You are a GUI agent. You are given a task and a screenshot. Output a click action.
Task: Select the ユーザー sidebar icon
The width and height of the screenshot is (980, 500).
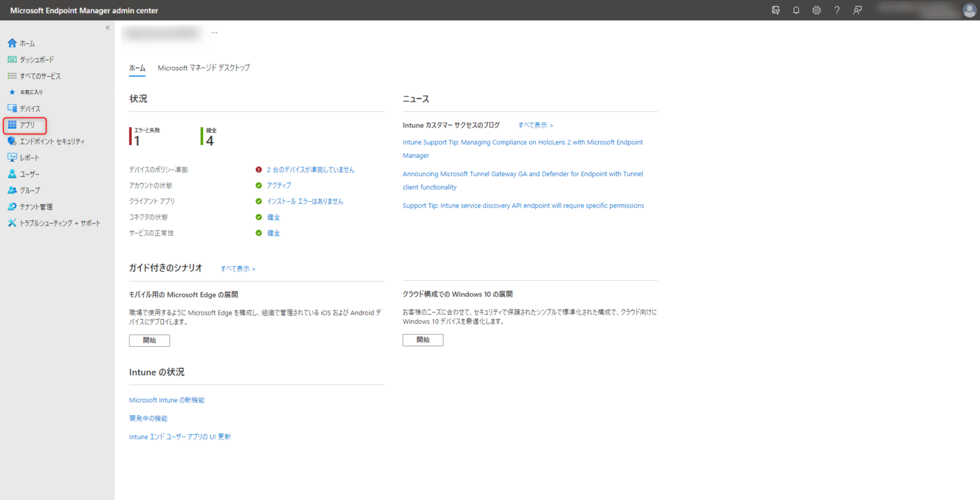(x=12, y=173)
